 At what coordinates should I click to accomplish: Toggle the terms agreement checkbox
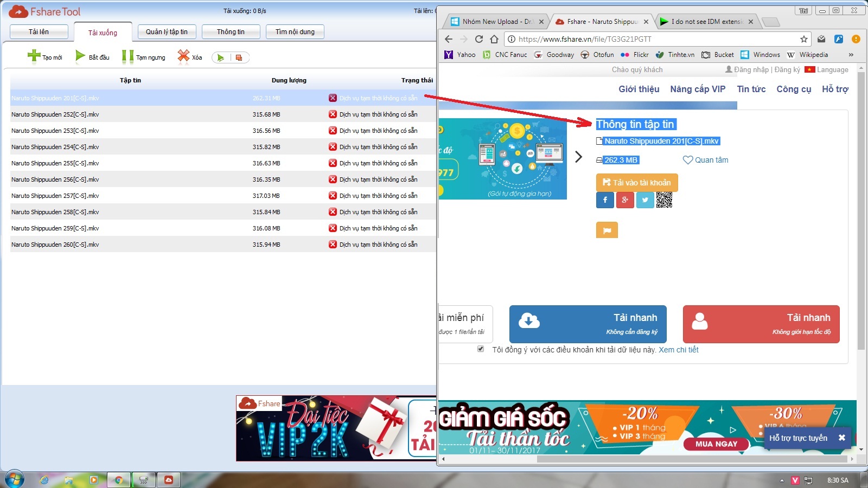pyautogui.click(x=481, y=349)
